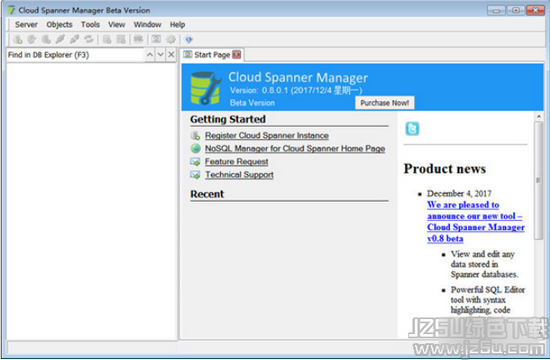This screenshot has height=360, width=550.
Task: Click the December 4, 2017 news date
Action: 459,193
